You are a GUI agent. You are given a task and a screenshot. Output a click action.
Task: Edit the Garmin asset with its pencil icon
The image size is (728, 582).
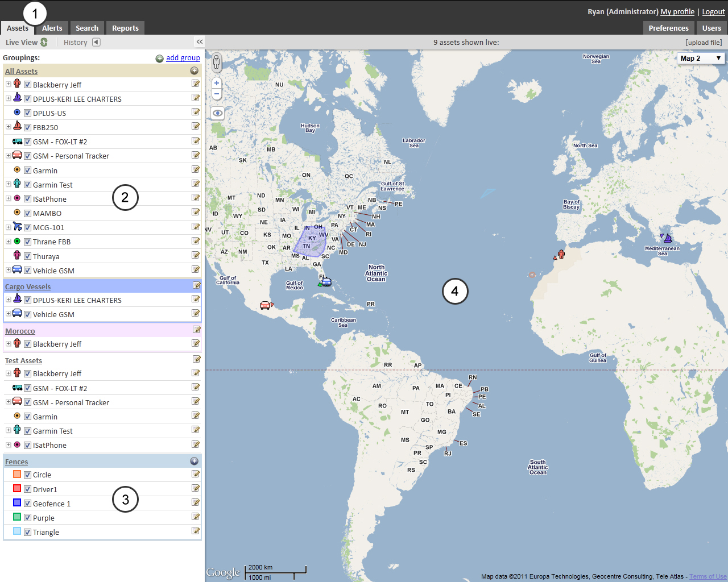tap(196, 169)
